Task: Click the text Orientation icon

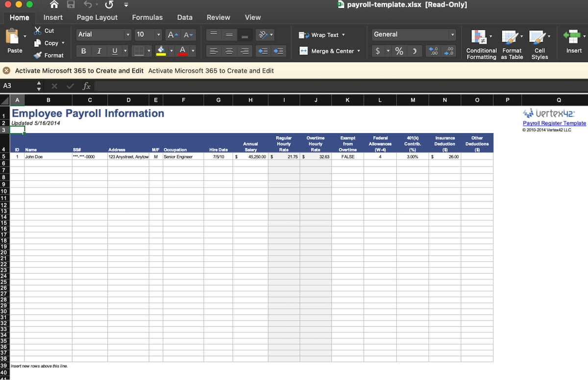Action: [x=263, y=34]
